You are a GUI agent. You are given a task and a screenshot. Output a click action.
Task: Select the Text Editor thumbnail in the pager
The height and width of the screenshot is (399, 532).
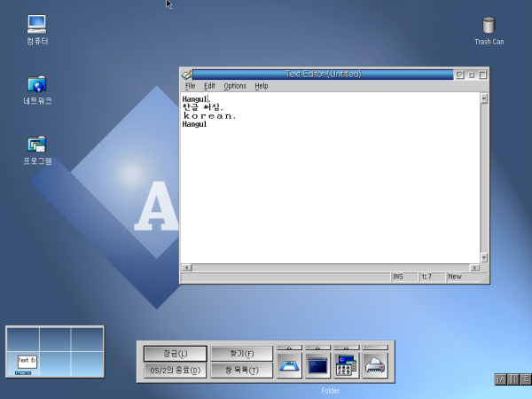click(26, 362)
